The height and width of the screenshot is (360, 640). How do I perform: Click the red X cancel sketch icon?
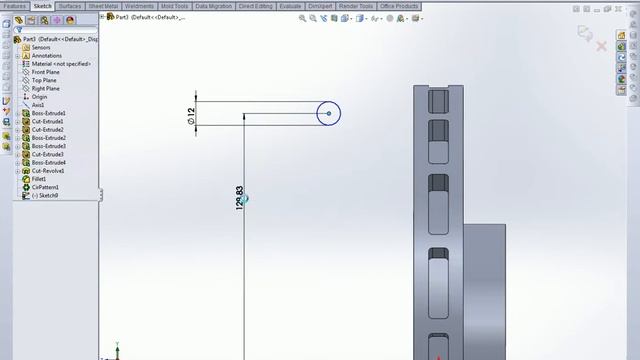click(x=601, y=46)
